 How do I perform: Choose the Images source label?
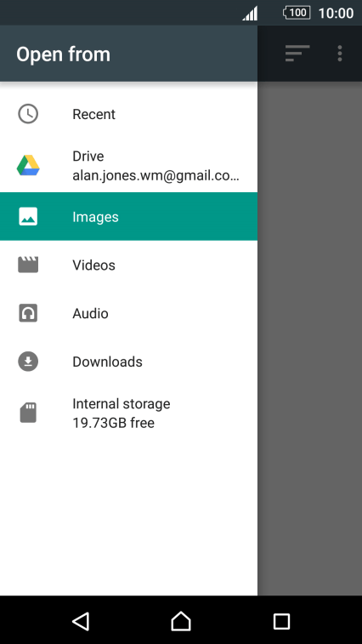tap(96, 217)
